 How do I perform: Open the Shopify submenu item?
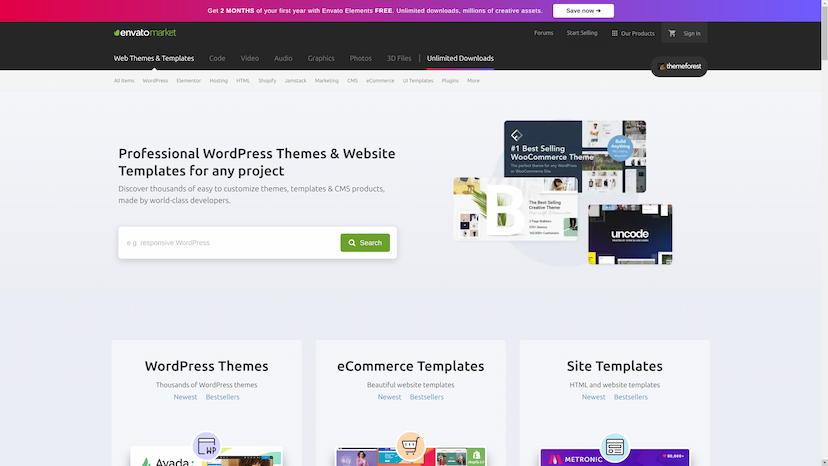tap(267, 81)
